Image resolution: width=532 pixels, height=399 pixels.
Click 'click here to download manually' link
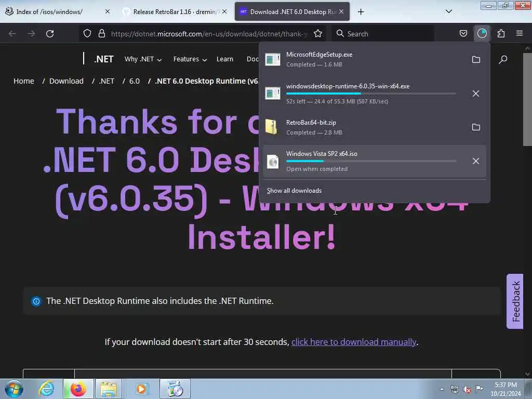click(x=353, y=342)
